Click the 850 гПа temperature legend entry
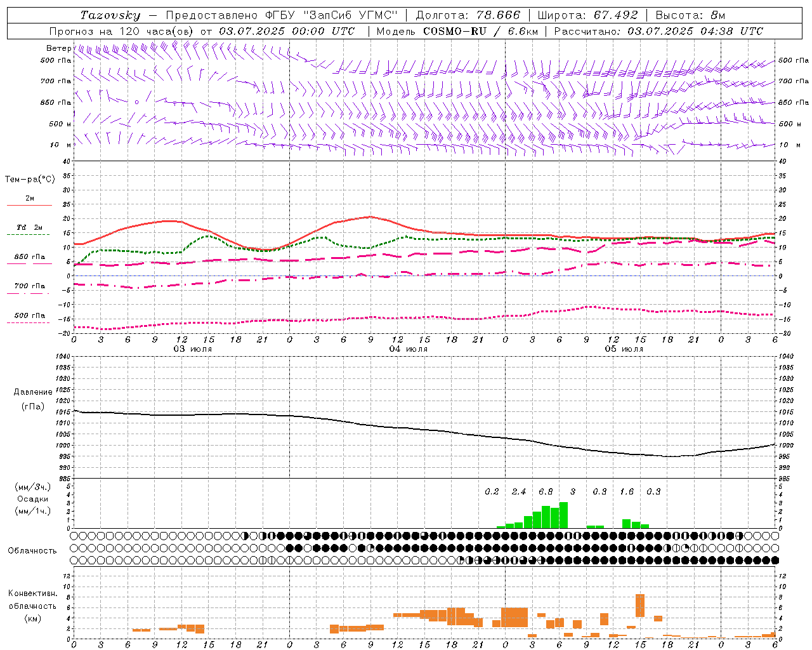Screen dimensions: 812x650 click(x=29, y=257)
